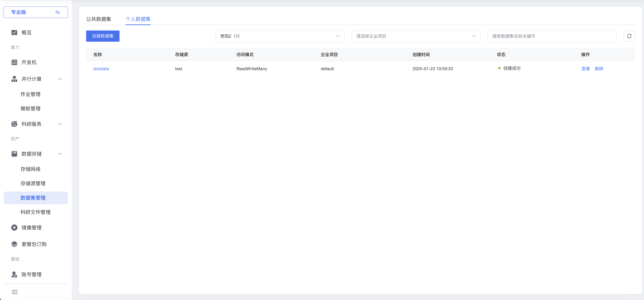644x300 pixels.
Task: Open 存储网络 page
Action: pyautogui.click(x=30, y=169)
